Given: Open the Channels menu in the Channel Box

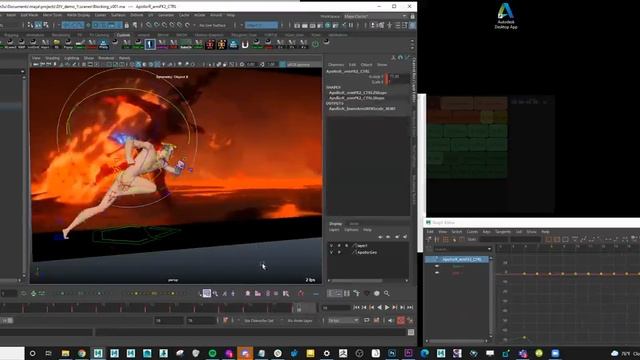Looking at the screenshot, I should (336, 65).
